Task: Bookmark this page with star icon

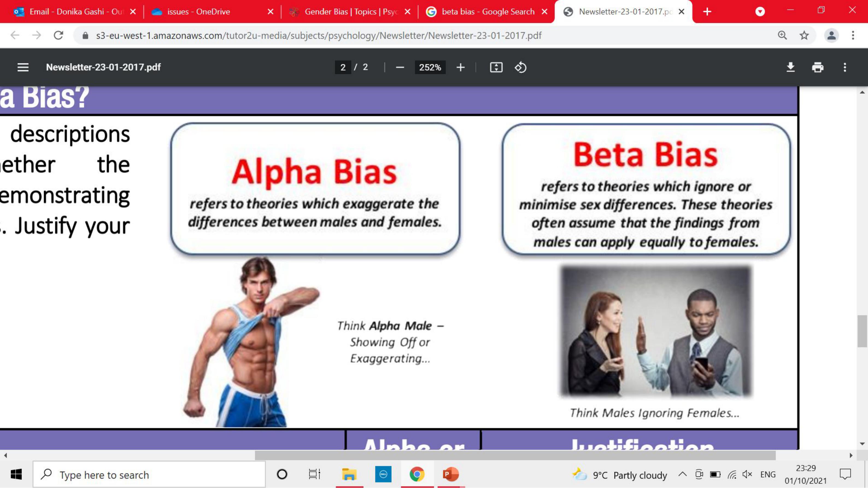Action: coord(804,35)
